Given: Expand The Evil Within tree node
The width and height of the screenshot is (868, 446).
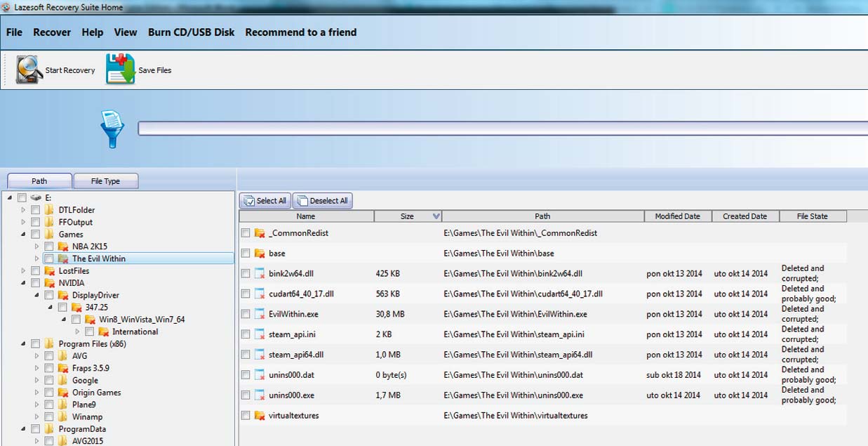Looking at the screenshot, I should 37,259.
